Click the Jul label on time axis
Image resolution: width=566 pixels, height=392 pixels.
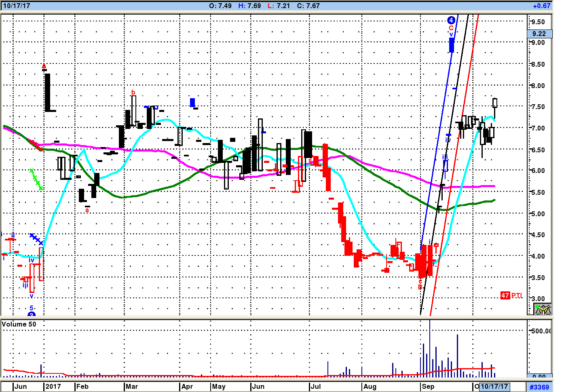point(315,386)
